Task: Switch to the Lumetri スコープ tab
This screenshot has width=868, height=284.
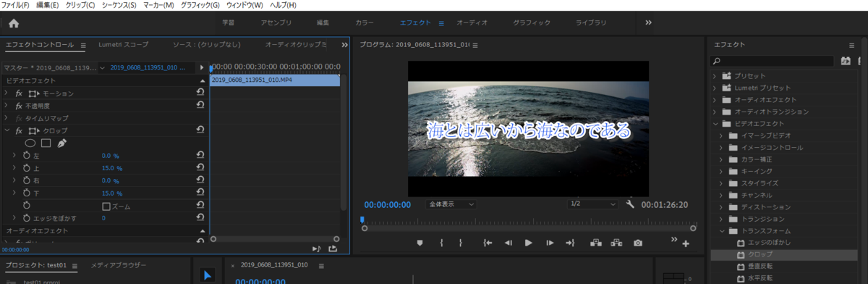Action: (124, 45)
